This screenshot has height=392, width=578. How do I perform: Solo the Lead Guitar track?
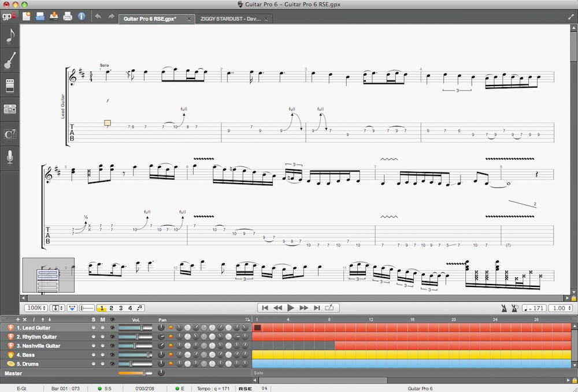[x=94, y=328]
